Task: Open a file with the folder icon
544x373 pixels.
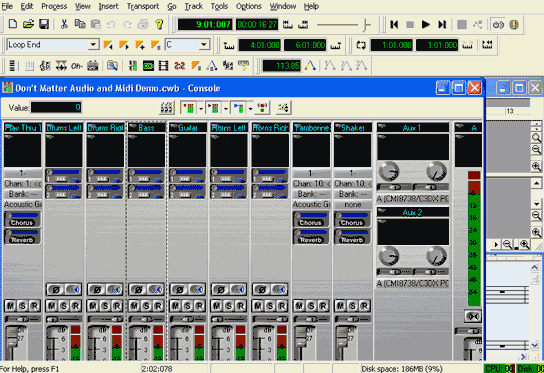Action: pyautogui.click(x=28, y=24)
